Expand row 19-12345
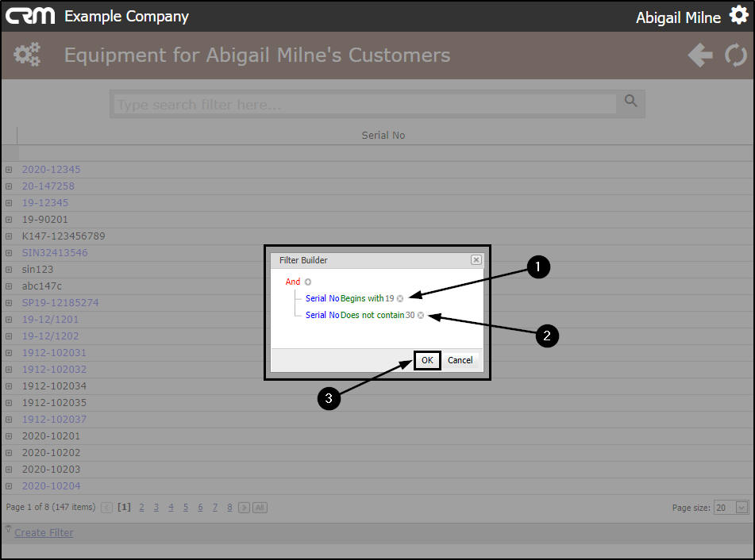The width and height of the screenshot is (755, 560). [x=9, y=203]
